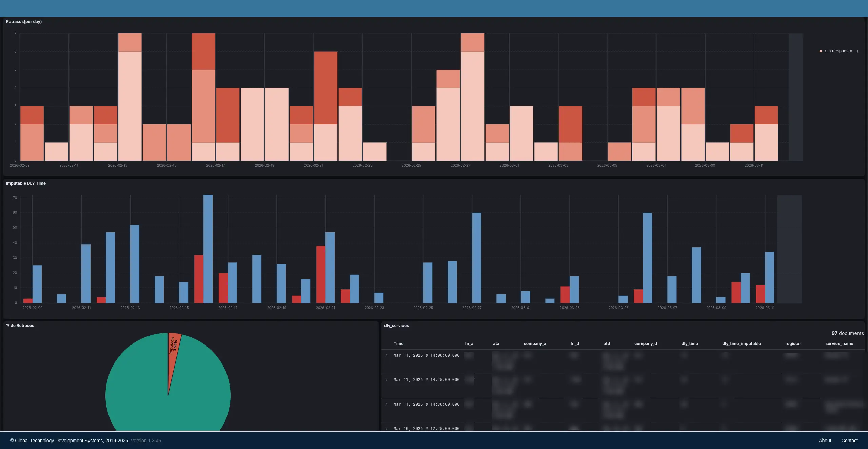Image resolution: width=868 pixels, height=449 pixels.
Task: Click the dly_time_imputable column header
Action: pos(741,344)
